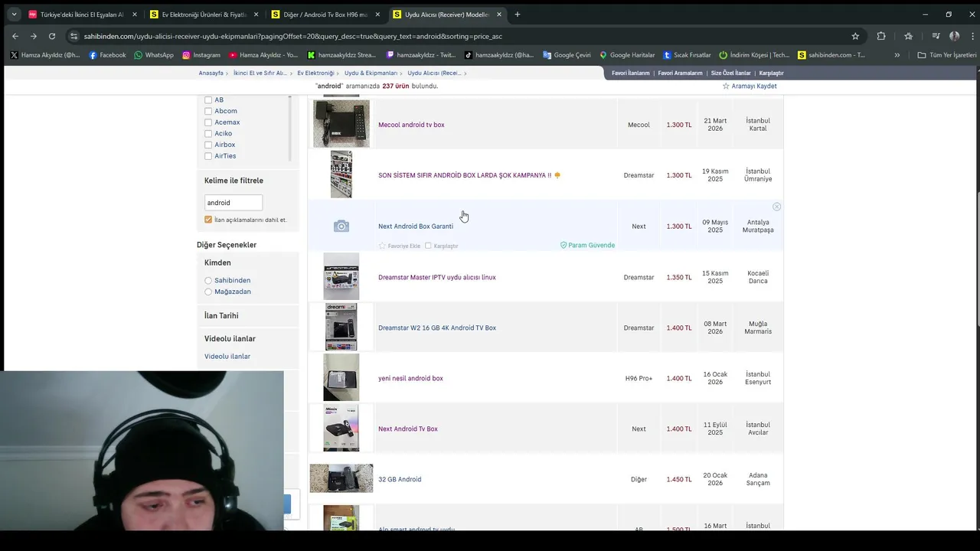
Task: Click the Param Güvende shield badge
Action: point(587,245)
